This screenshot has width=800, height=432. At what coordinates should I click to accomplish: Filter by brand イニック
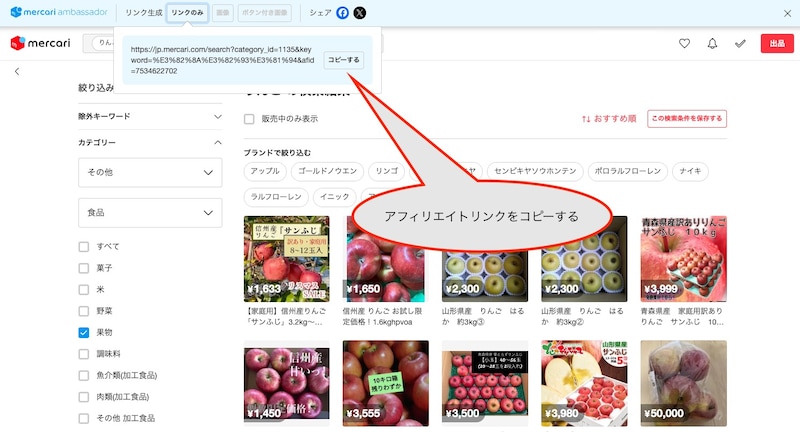coord(334,197)
